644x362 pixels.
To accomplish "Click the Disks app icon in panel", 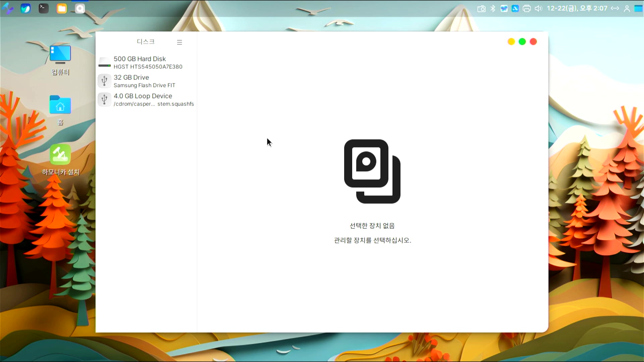I will (x=80, y=8).
